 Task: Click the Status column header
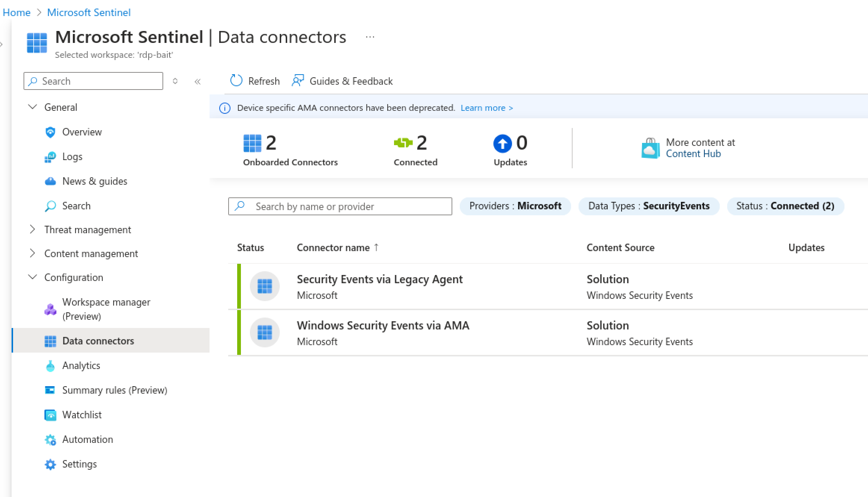[250, 248]
